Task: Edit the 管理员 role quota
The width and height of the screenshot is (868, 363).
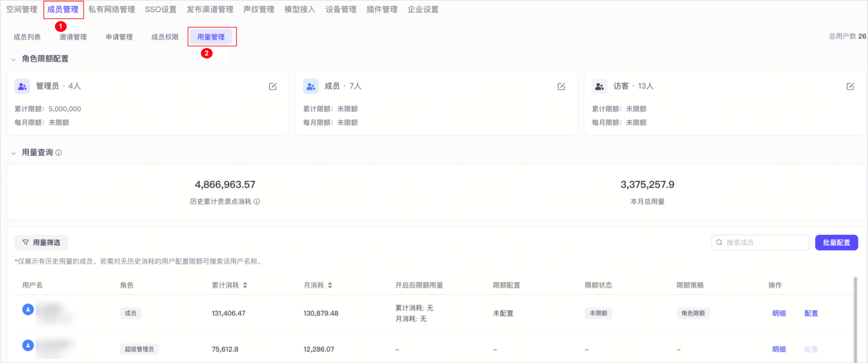Action: point(273,87)
